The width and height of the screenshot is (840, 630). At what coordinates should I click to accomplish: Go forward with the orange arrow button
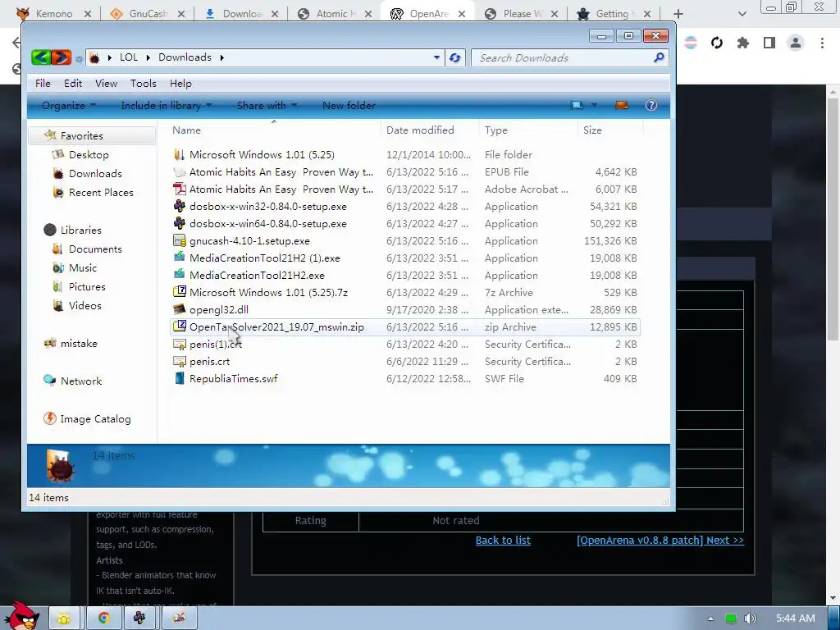click(x=62, y=57)
